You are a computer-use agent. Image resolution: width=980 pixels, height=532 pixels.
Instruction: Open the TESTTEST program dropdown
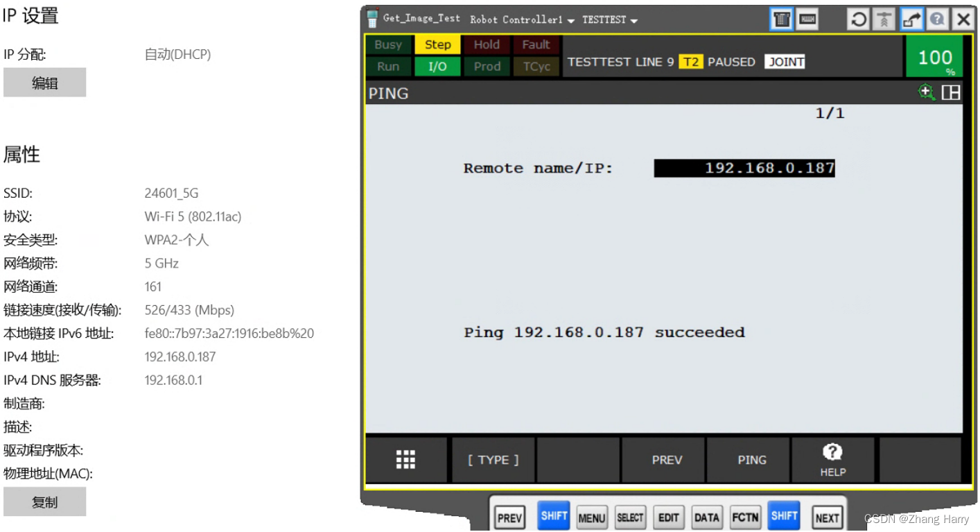[x=610, y=20]
